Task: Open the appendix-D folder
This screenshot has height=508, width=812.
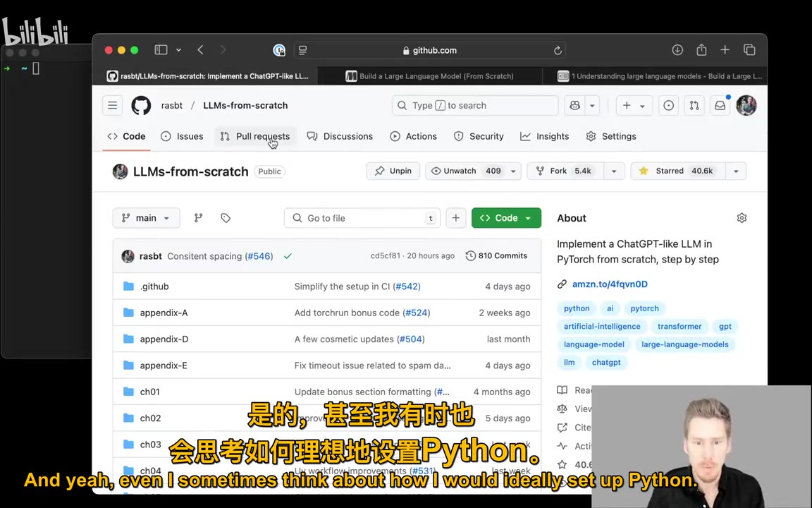Action: point(164,339)
